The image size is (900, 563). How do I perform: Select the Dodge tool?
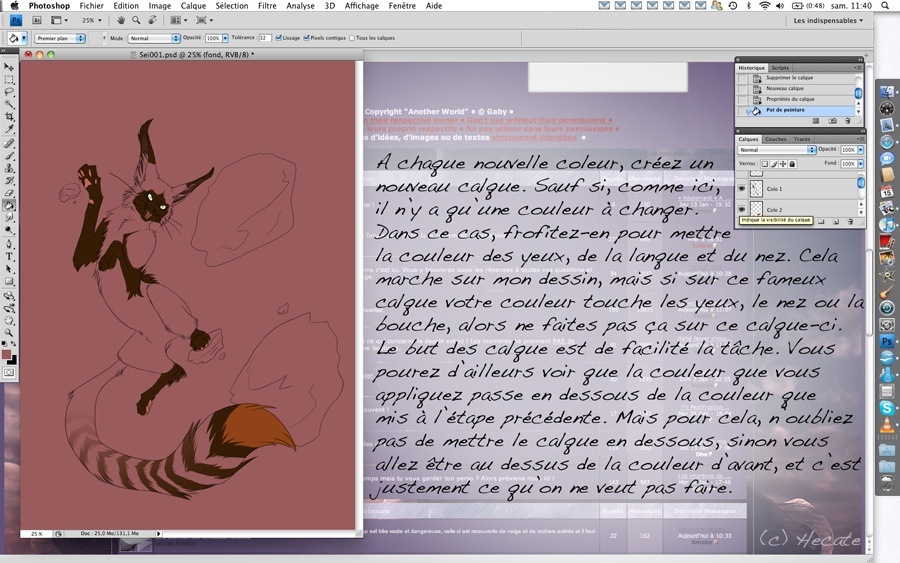9,230
